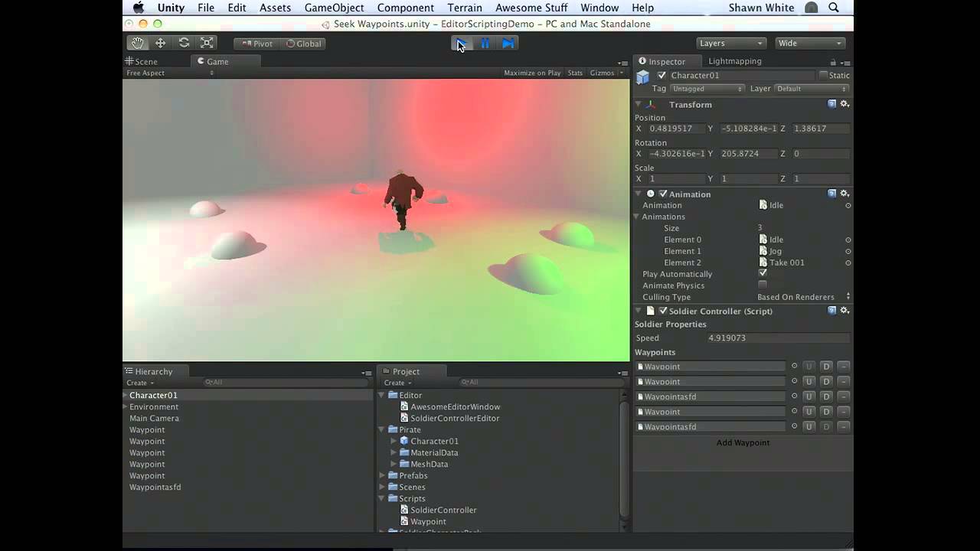
Task: Select Main Camera in the Hierarchy
Action: click(154, 418)
